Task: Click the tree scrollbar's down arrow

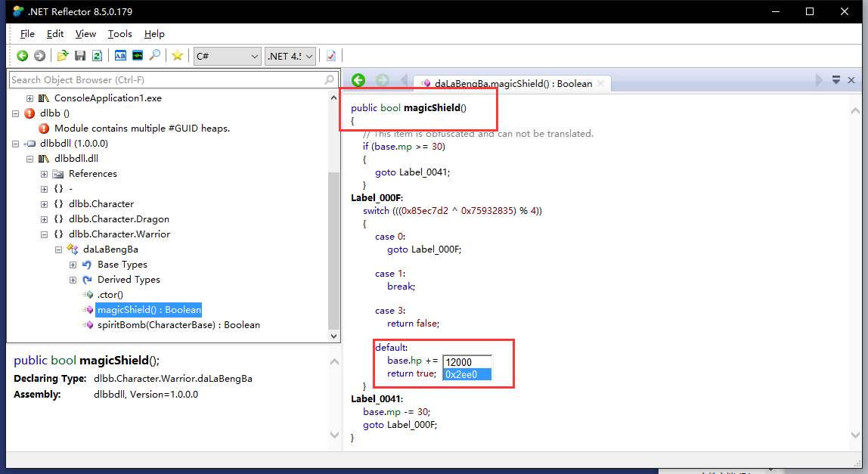Action: (333, 336)
